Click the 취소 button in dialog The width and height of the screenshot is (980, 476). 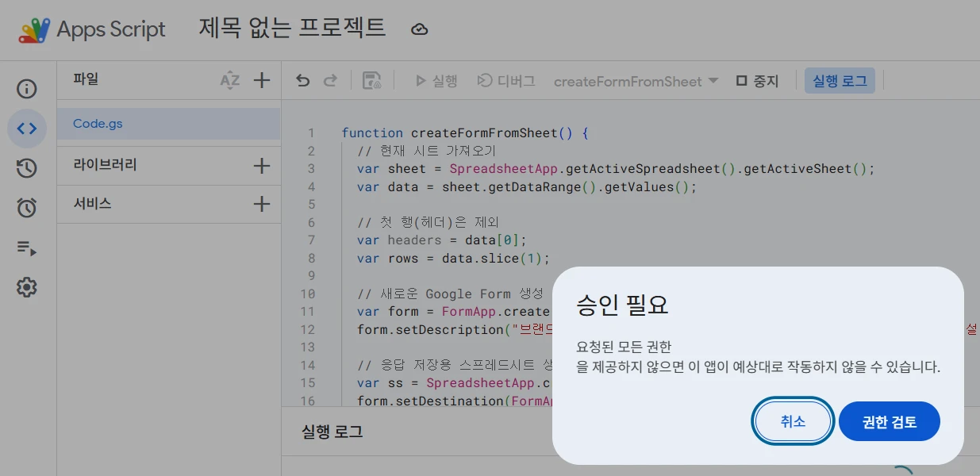point(793,422)
